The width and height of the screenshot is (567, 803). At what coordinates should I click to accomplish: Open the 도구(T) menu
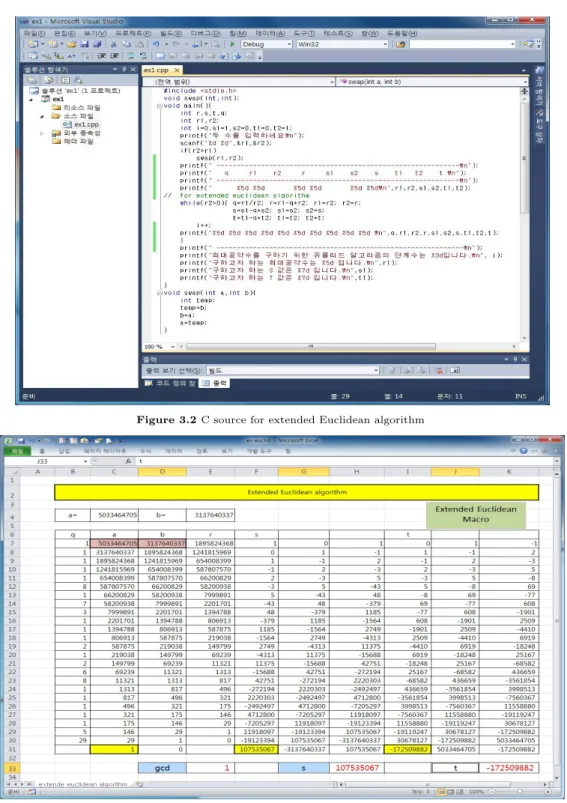coord(304,33)
